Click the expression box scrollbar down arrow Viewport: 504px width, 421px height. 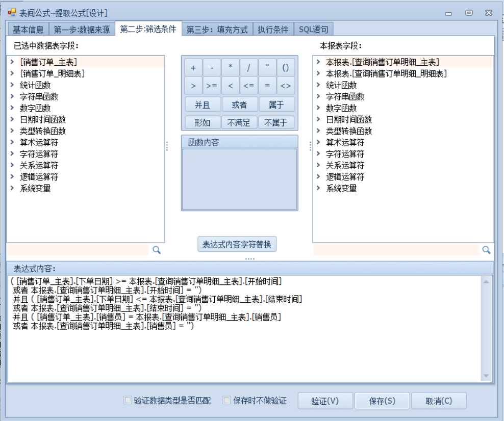(486, 376)
